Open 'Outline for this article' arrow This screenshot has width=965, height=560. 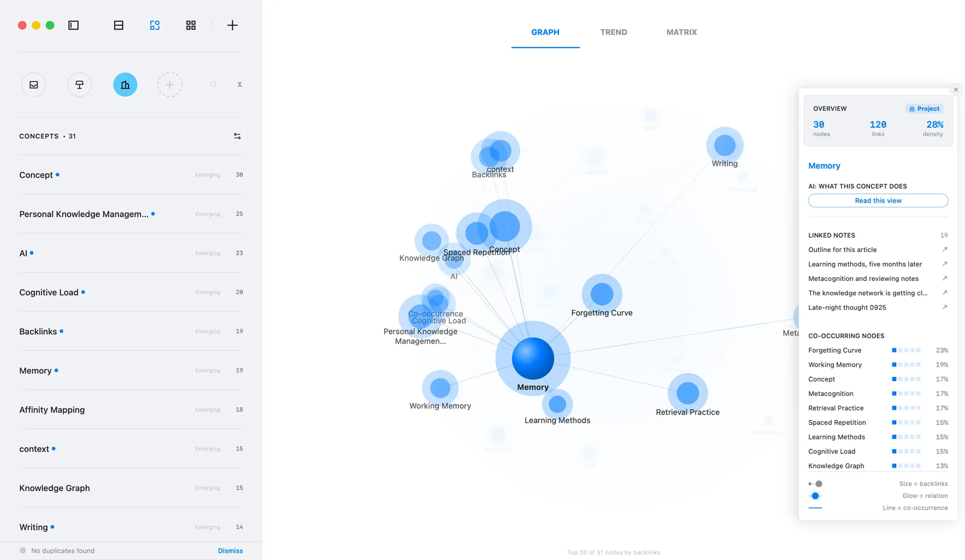[x=944, y=250]
